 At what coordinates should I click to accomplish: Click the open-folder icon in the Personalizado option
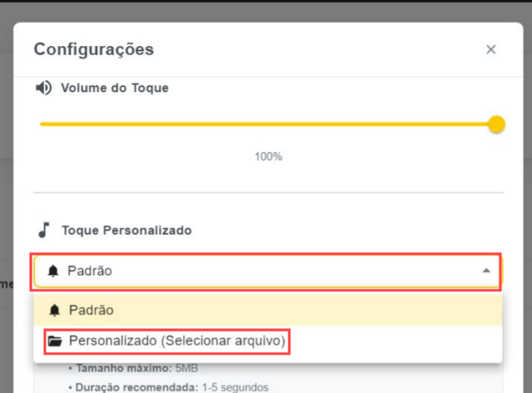tap(54, 342)
